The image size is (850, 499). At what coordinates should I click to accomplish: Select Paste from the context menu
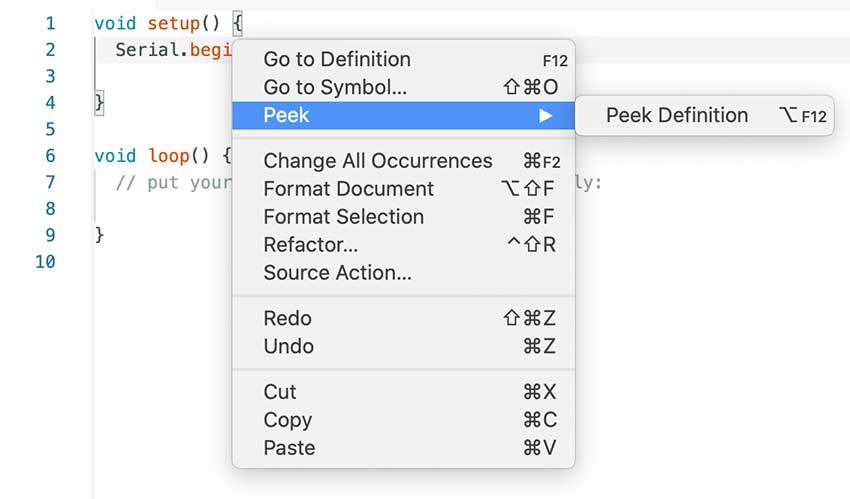coord(289,449)
